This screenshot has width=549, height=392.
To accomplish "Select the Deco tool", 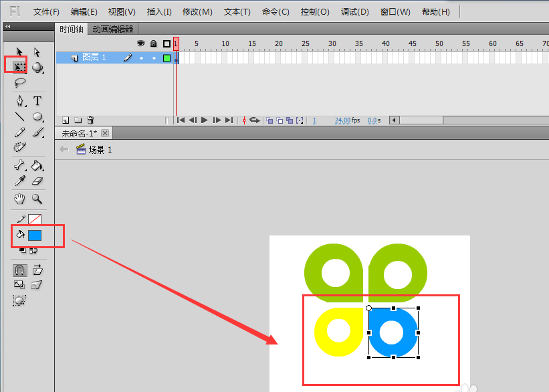I will click(x=19, y=146).
